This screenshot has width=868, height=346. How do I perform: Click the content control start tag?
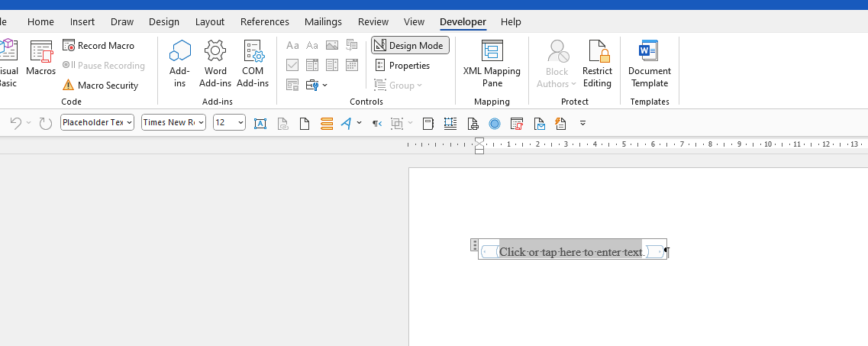[x=489, y=252]
